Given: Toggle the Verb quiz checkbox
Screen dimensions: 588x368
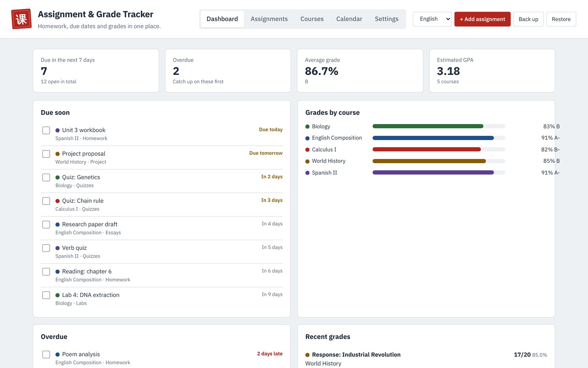Looking at the screenshot, I should pyautogui.click(x=46, y=248).
